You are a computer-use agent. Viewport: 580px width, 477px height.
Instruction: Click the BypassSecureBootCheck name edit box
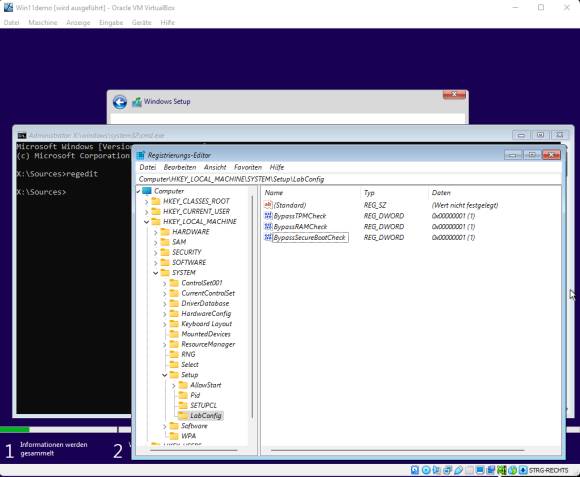(x=310, y=237)
